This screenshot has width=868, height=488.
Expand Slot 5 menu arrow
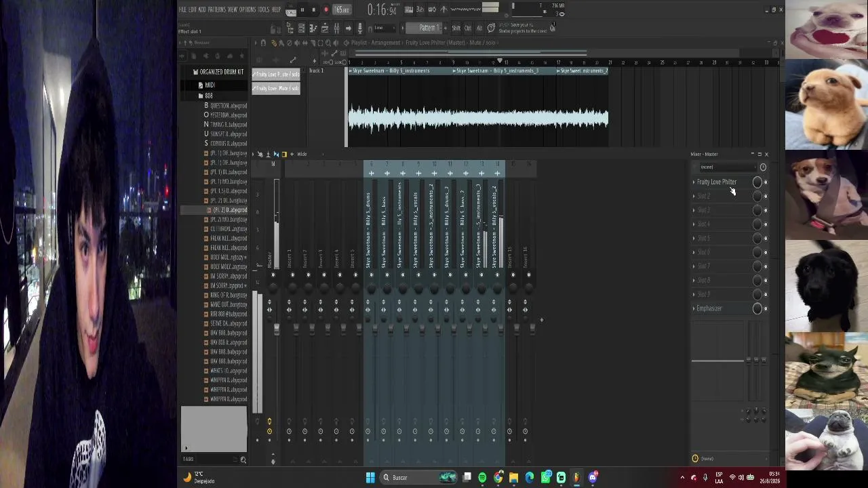(x=694, y=239)
